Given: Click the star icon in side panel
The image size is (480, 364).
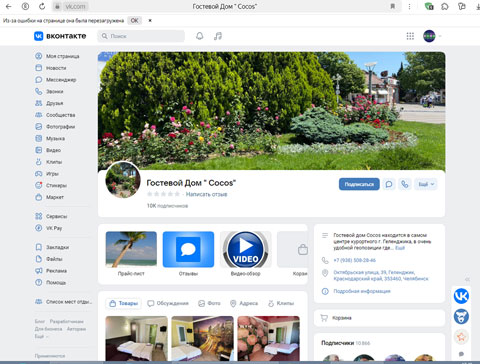Looking at the screenshot, I should [461, 337].
